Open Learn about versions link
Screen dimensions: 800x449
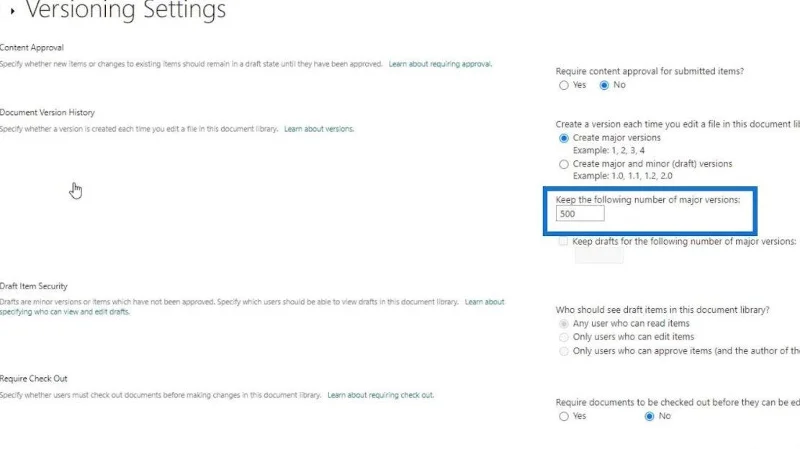pyautogui.click(x=319, y=129)
